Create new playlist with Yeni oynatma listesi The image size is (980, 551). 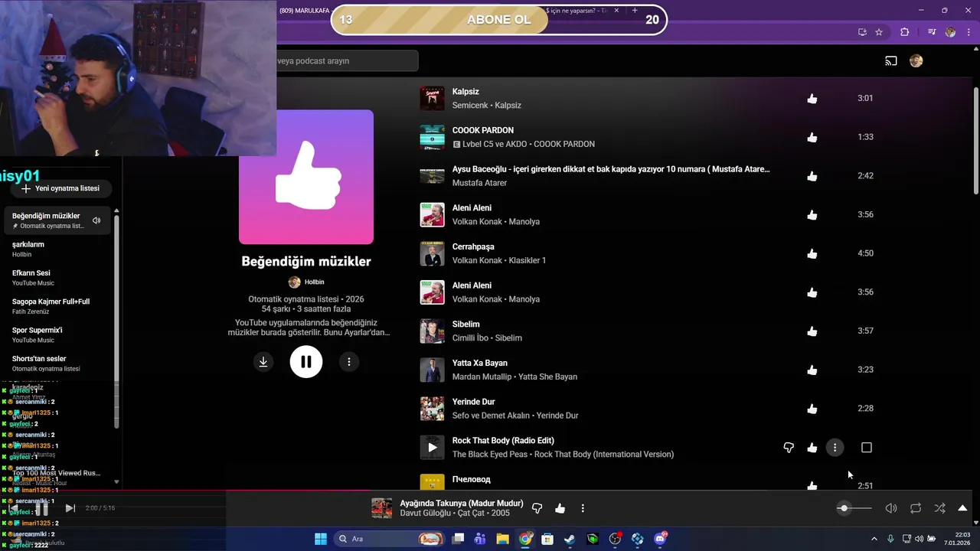60,188
